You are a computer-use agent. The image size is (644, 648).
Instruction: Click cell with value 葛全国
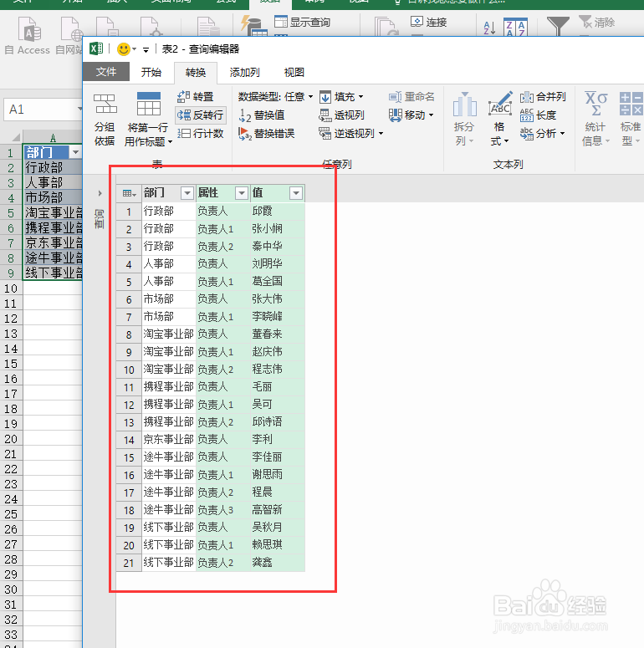(x=278, y=282)
